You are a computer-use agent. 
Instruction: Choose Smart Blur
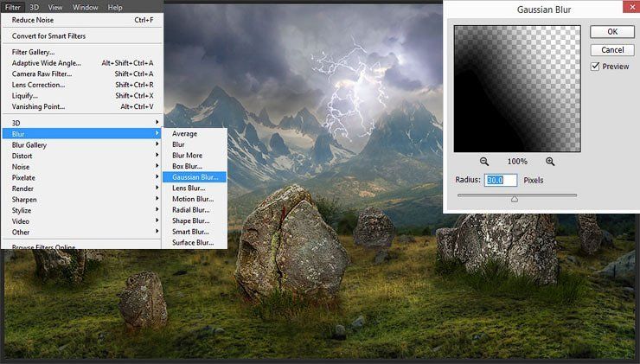point(195,232)
